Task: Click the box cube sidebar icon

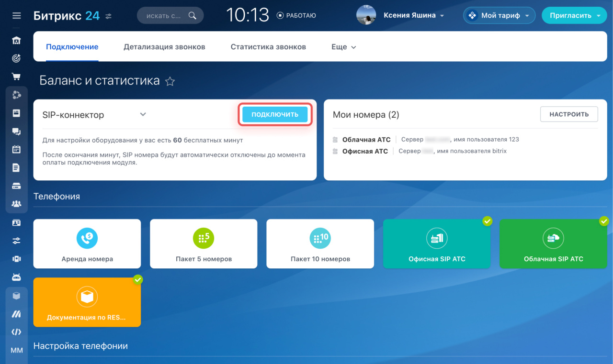Action: 16,296
